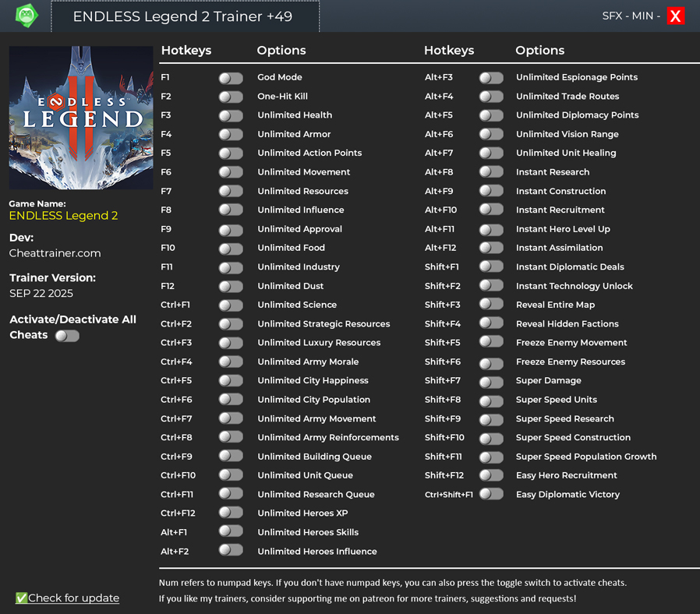Enable Unlimited Resources toggle
The height and width of the screenshot is (614, 700).
(x=231, y=192)
